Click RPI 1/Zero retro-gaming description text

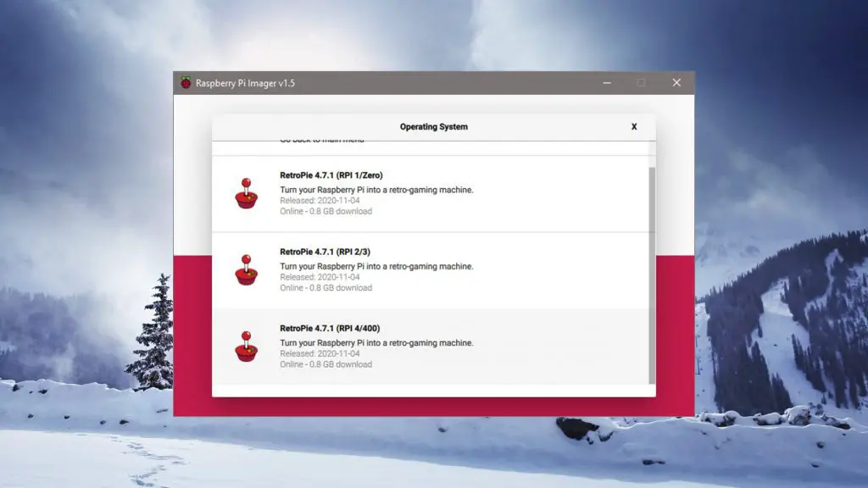click(376, 190)
